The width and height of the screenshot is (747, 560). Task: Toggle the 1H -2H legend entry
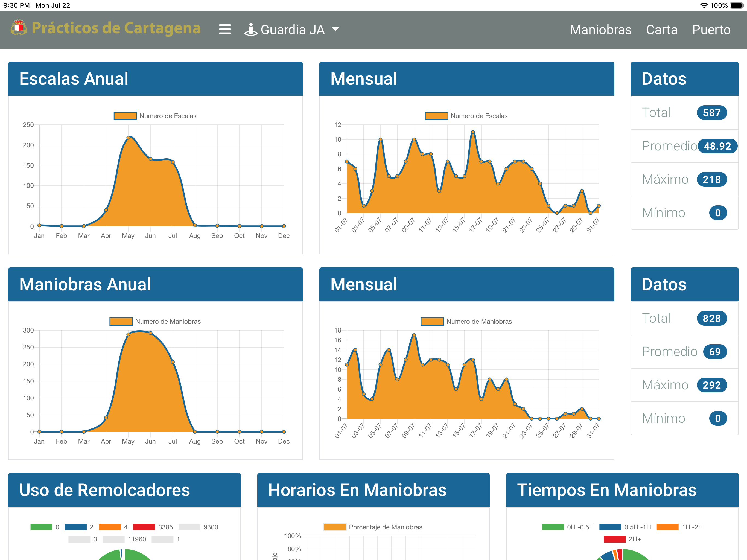[679, 527]
